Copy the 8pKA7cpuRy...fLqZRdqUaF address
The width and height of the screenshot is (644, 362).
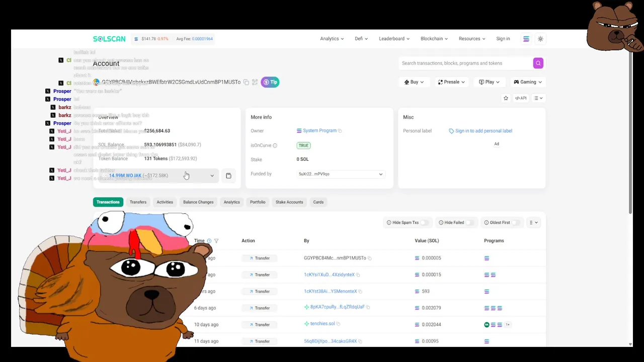coord(368,307)
